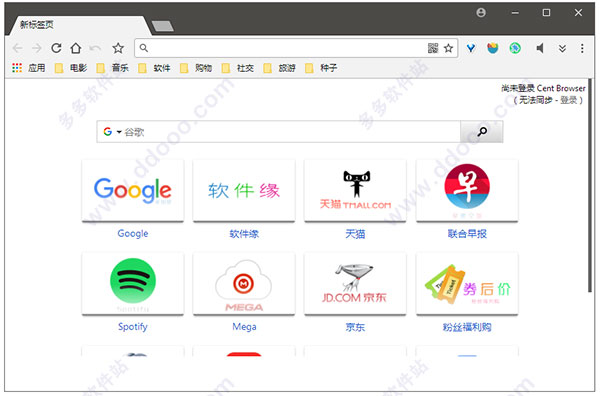Open the JD.COM 京东 thumbnail tile
Image resolution: width=600 pixels, height=396 pixels.
click(355, 284)
